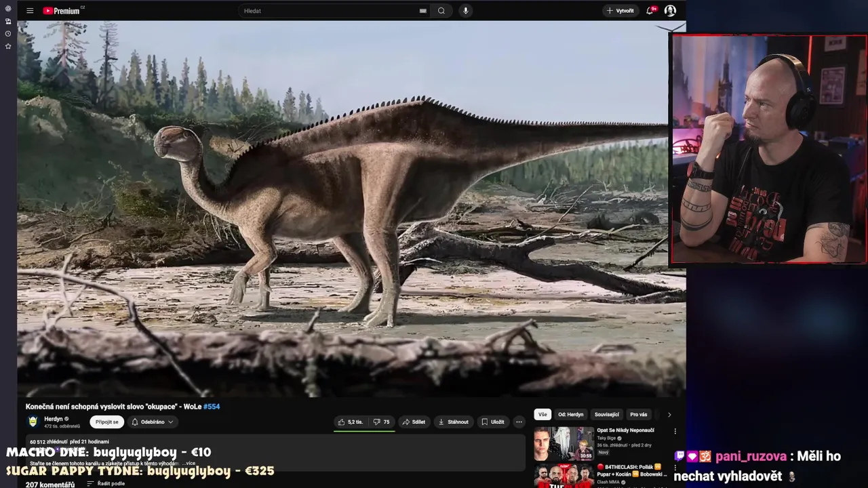Click the 207 komentářů comments heading
The height and width of the screenshot is (488, 868).
pyautogui.click(x=50, y=484)
